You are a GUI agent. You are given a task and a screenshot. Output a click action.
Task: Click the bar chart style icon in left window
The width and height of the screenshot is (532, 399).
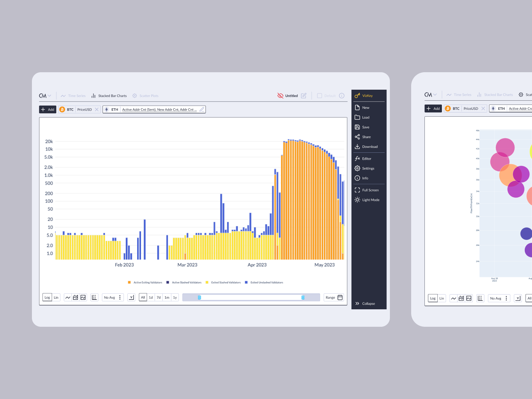pyautogui.click(x=94, y=298)
